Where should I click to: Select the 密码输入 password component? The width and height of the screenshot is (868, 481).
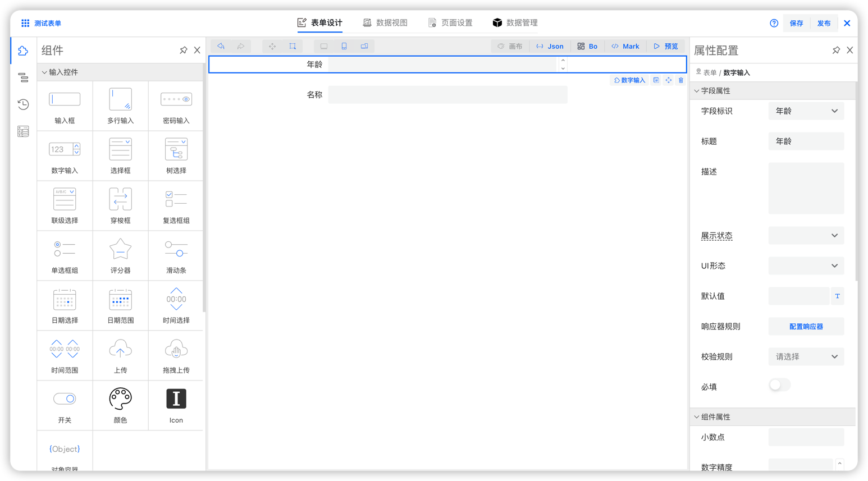176,106
